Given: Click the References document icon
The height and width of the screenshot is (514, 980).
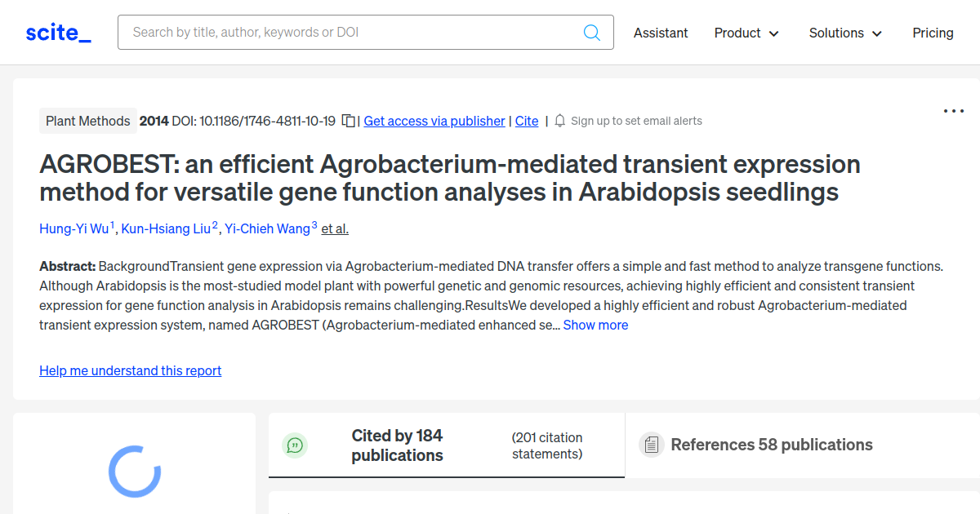Looking at the screenshot, I should pos(651,445).
